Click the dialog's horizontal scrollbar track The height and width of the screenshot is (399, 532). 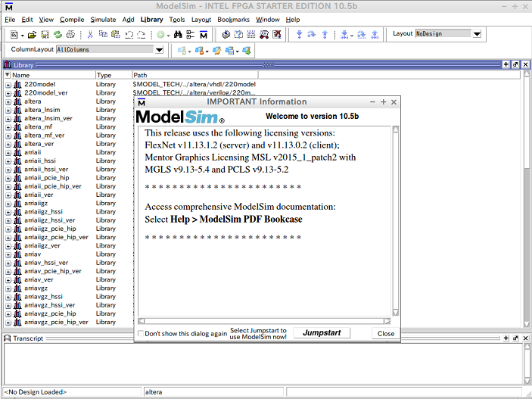(264, 321)
